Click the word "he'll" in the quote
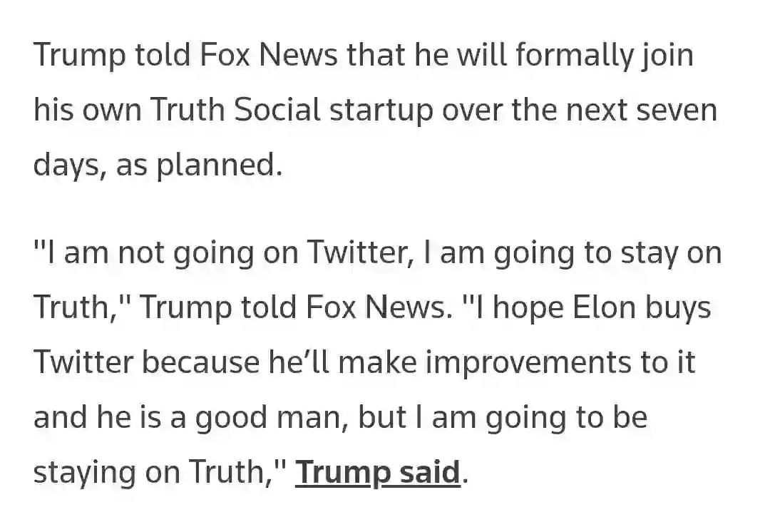 pyautogui.click(x=292, y=362)
